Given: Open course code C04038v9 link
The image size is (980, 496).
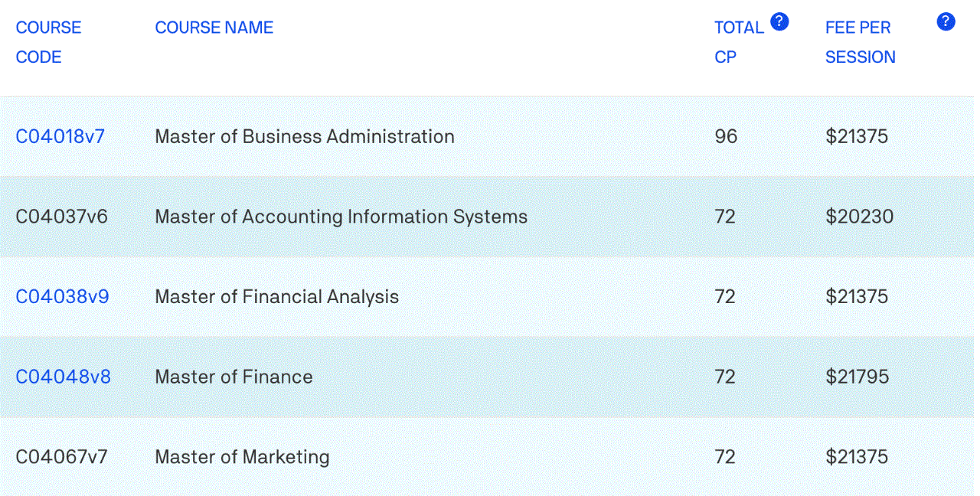Looking at the screenshot, I should click(x=63, y=297).
